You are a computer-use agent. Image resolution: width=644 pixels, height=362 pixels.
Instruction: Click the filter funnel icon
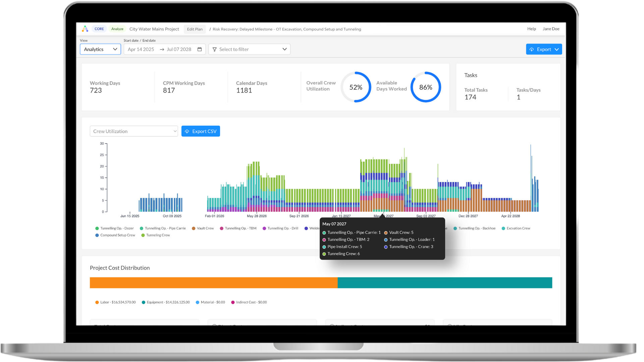coord(214,49)
